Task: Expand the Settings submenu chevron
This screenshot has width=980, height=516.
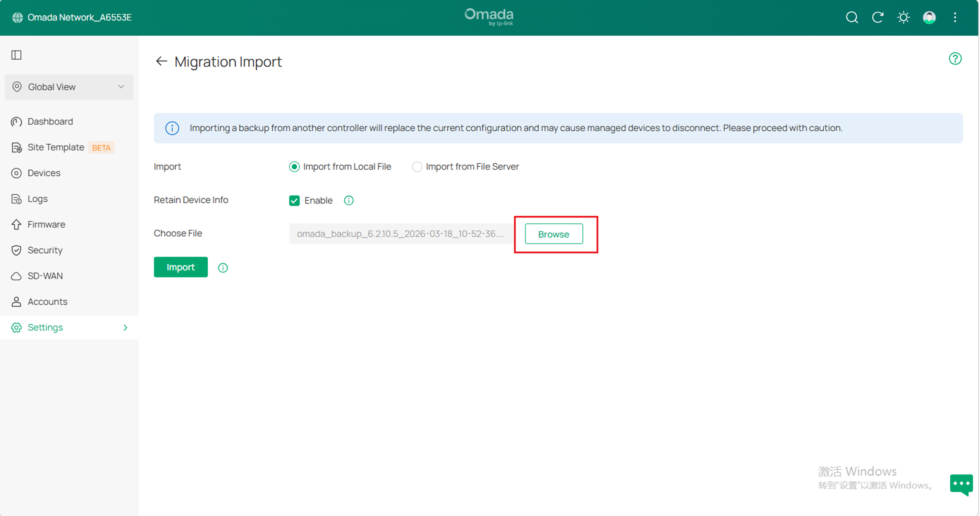Action: pos(126,327)
